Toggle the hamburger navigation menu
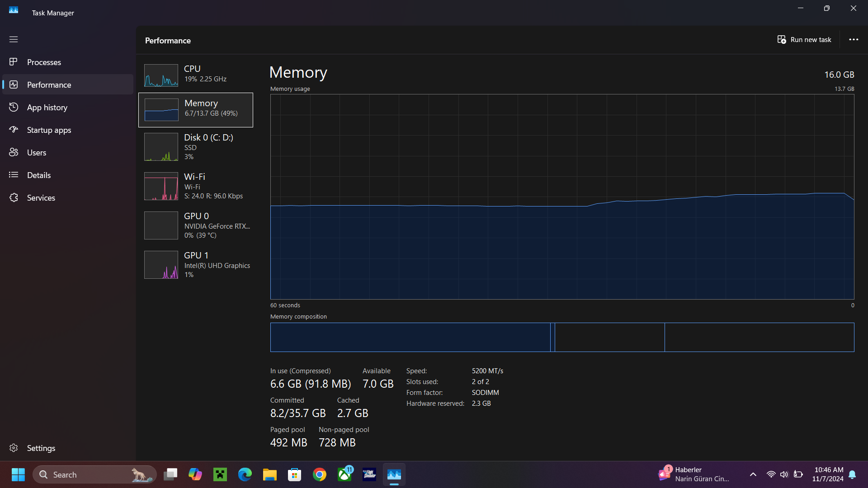868x488 pixels. [14, 39]
